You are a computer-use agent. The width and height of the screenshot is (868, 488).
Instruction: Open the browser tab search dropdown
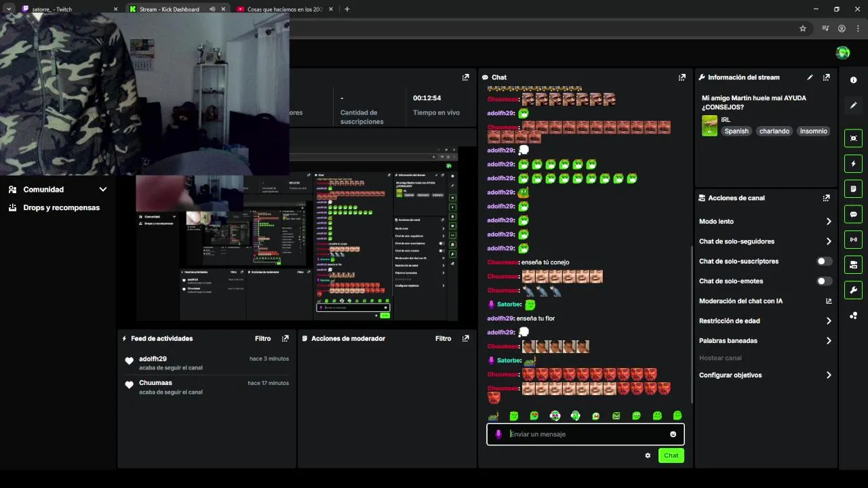tap(9, 9)
